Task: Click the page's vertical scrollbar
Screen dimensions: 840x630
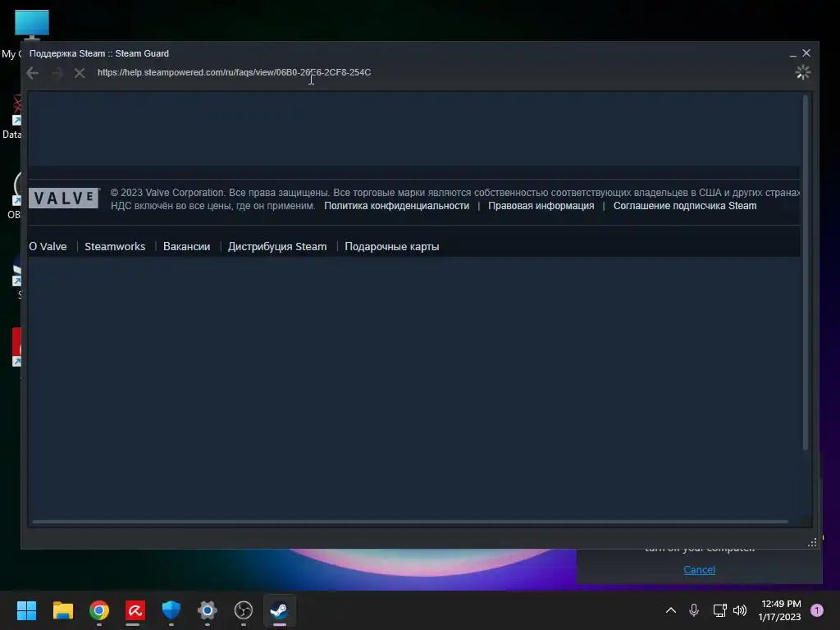Action: coord(805,272)
